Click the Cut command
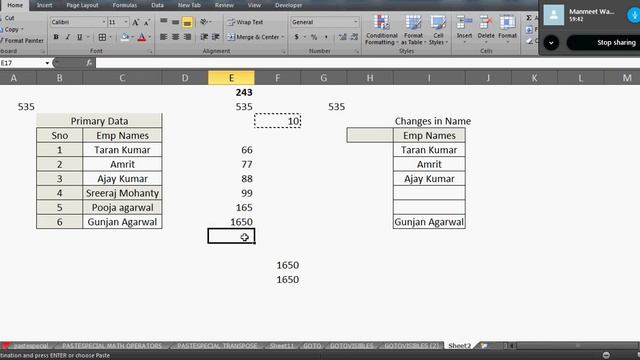 8,18
